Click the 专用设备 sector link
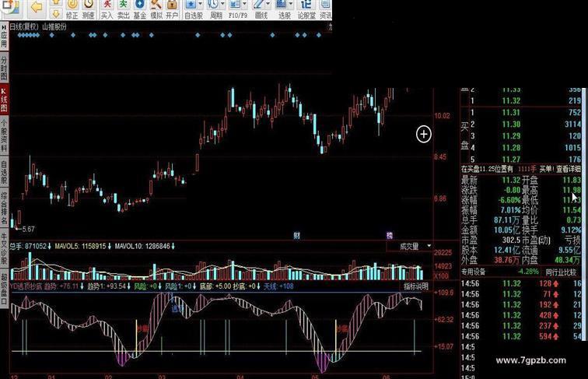Screen dimensions: 588x379 [473, 272]
